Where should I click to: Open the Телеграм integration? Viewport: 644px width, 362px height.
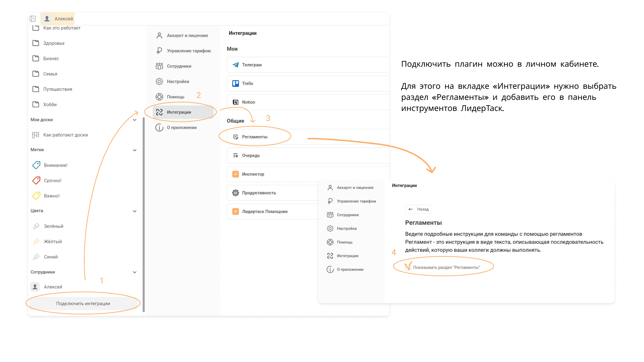pos(252,65)
